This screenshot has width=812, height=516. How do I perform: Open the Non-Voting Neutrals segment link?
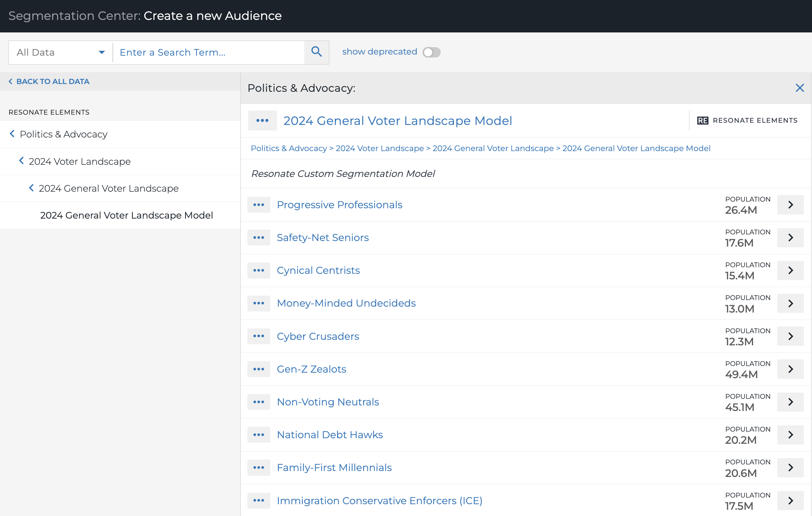[x=328, y=402]
